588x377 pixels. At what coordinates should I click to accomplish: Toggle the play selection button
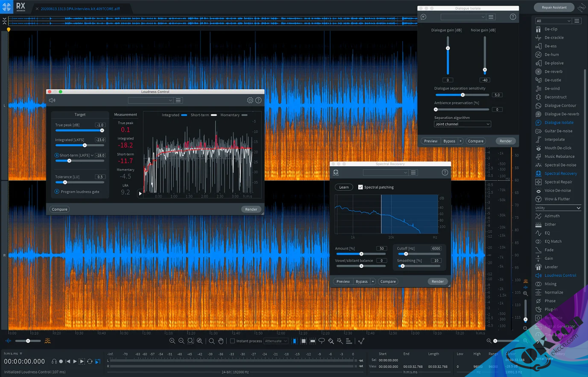coord(82,362)
